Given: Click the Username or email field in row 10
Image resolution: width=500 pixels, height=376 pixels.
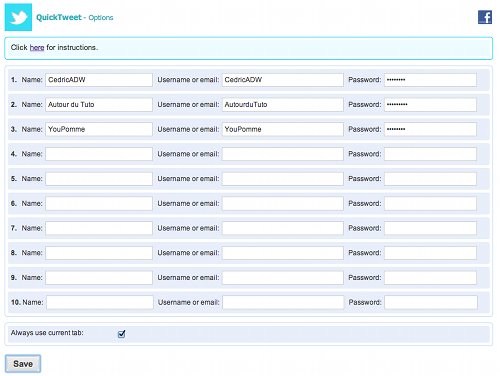Looking at the screenshot, I should pyautogui.click(x=283, y=302).
